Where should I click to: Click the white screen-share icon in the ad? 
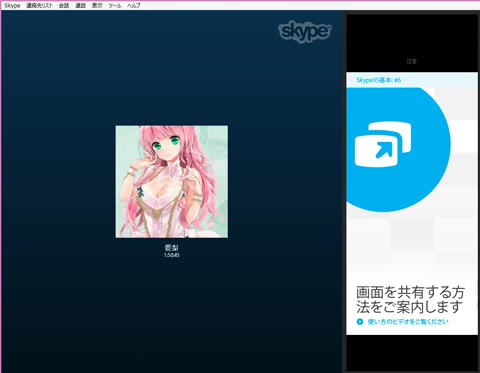(x=383, y=144)
